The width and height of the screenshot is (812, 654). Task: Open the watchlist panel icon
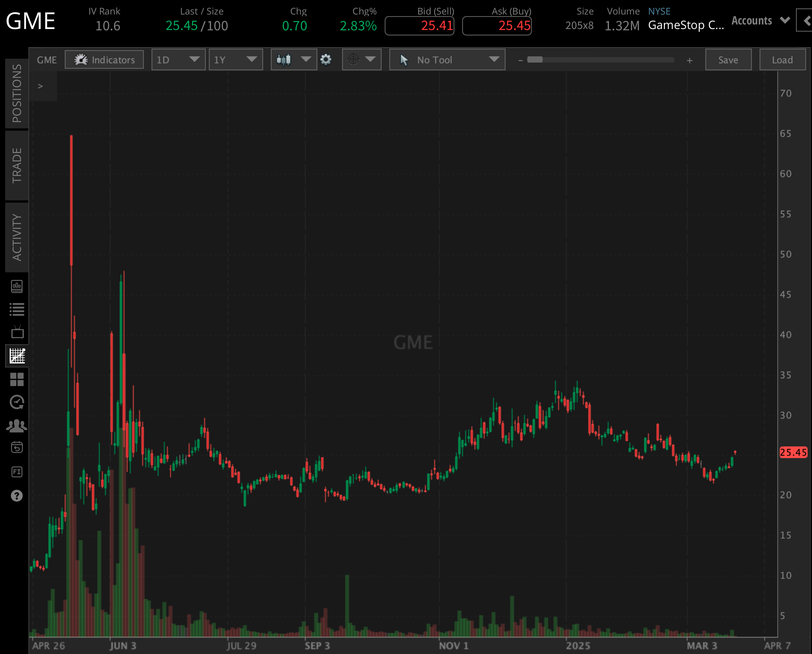point(16,310)
